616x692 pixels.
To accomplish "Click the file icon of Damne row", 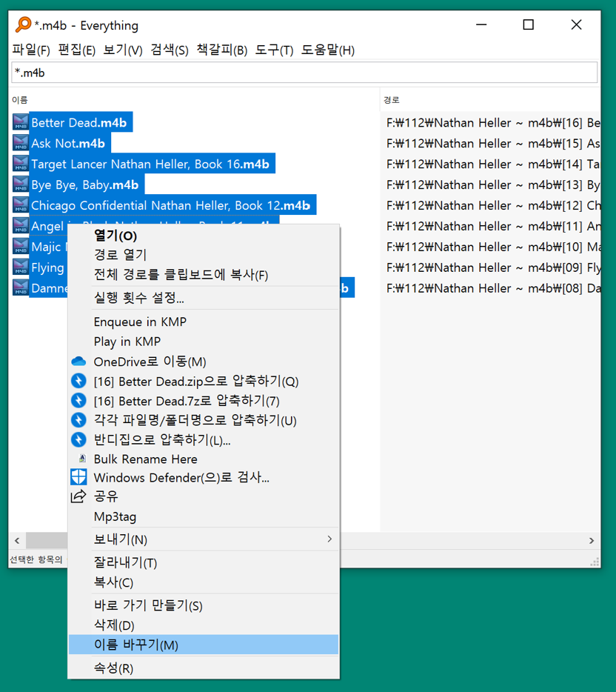I will click(x=21, y=288).
